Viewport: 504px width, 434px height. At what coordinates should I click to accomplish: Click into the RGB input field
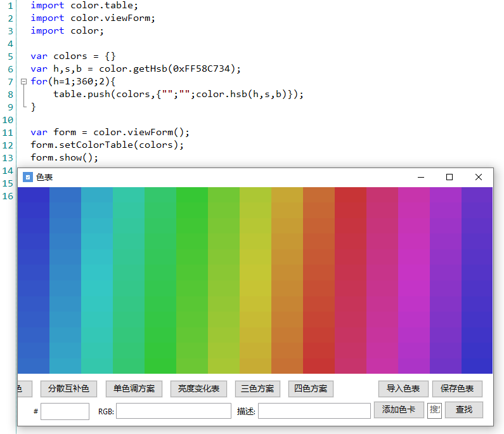tap(173, 411)
